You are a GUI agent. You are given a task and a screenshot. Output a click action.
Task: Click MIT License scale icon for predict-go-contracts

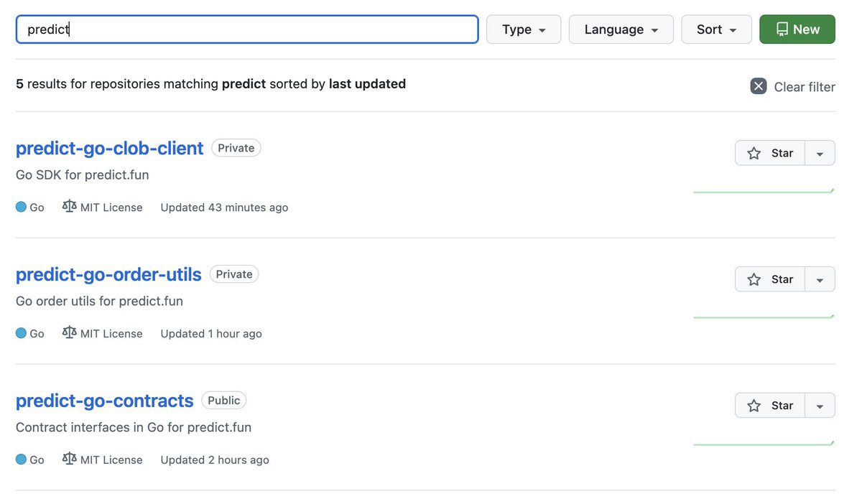tap(69, 459)
